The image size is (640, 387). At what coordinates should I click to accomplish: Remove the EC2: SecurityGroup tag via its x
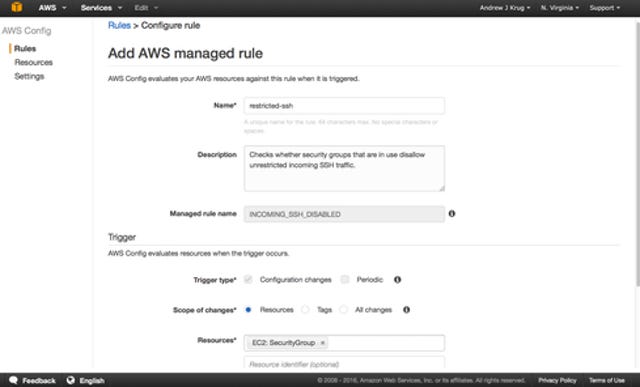pos(322,343)
